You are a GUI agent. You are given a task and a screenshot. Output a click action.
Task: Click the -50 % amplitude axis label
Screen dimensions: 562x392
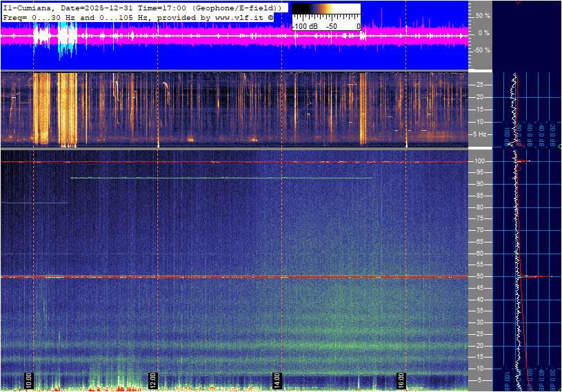[481, 50]
